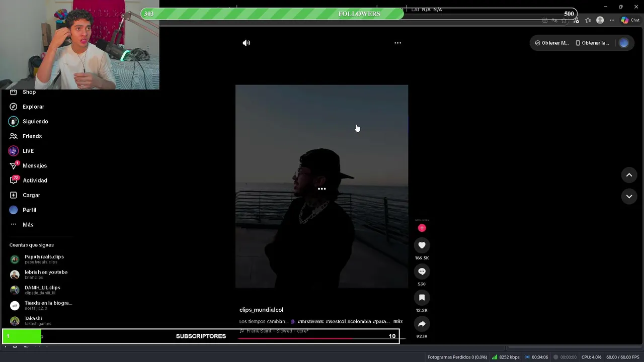Open comments with the speech bubble icon

point(422,271)
